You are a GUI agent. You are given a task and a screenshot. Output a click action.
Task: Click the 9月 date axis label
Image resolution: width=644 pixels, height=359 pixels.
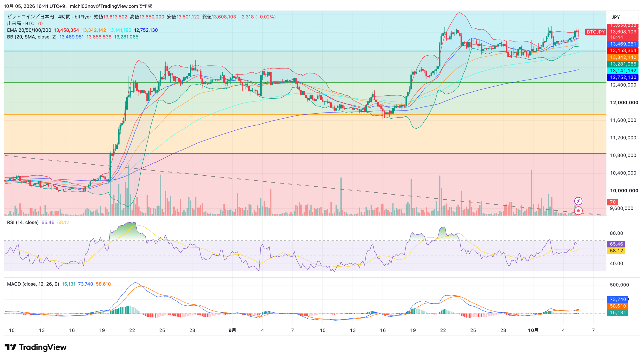point(232,330)
